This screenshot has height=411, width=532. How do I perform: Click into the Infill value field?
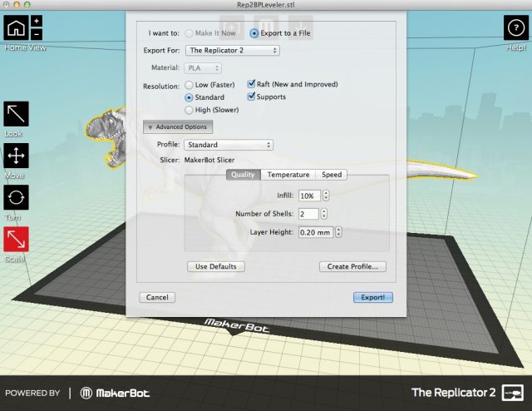(309, 196)
